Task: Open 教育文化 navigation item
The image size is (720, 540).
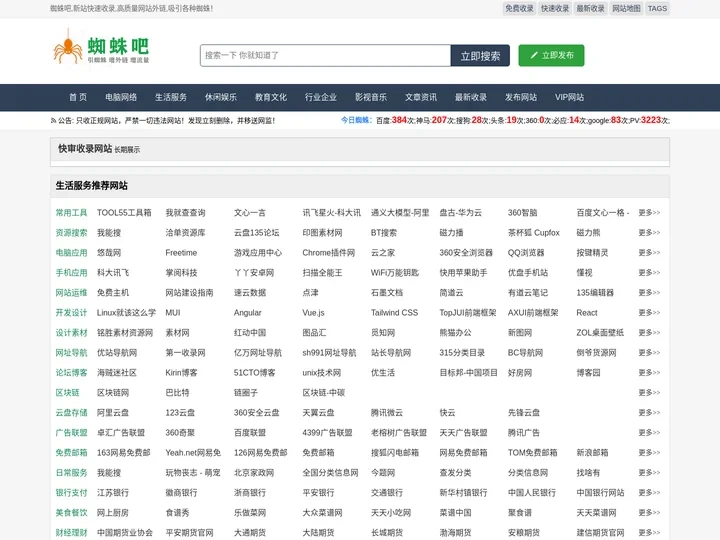Action: (271, 97)
